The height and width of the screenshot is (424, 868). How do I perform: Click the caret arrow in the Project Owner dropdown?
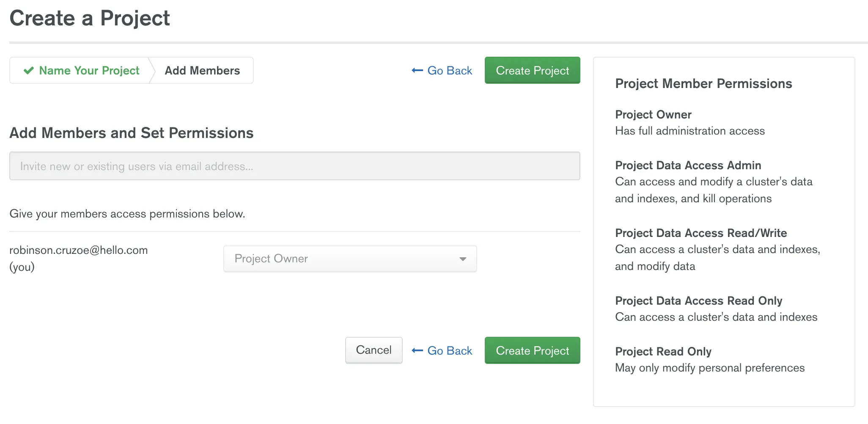pyautogui.click(x=463, y=259)
